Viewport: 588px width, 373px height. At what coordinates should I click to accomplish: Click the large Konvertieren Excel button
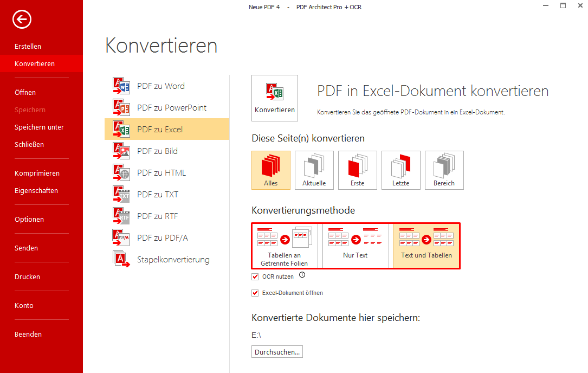click(x=275, y=98)
